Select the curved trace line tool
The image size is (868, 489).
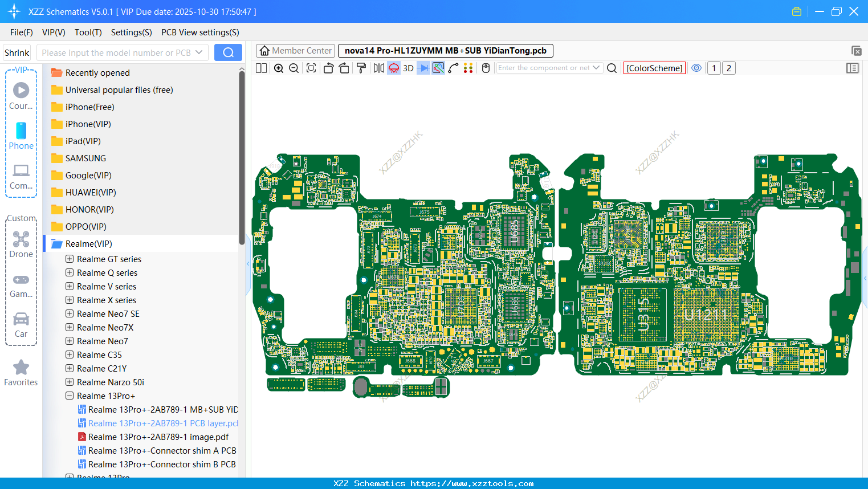[x=453, y=68]
